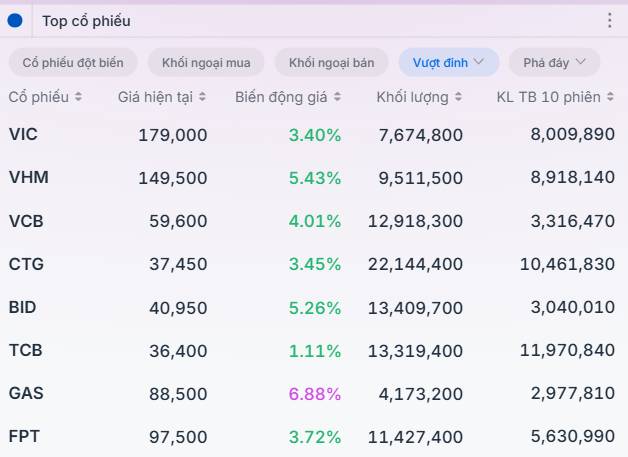Select the BID stock ticker
The image size is (628, 457).
click(x=22, y=308)
